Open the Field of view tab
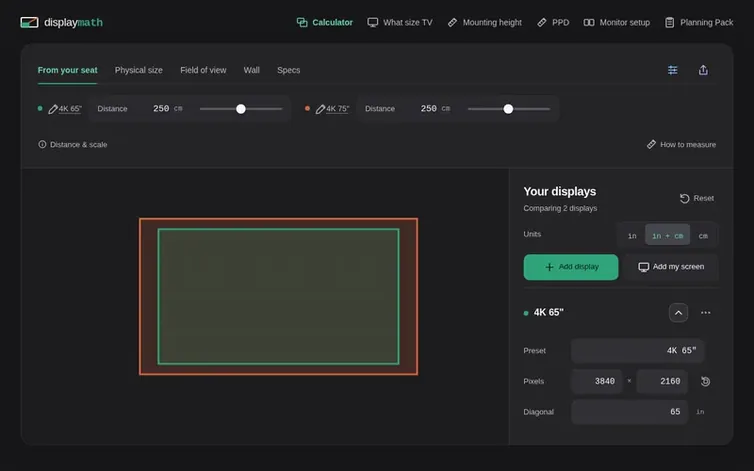The height and width of the screenshot is (471, 754). [x=203, y=70]
